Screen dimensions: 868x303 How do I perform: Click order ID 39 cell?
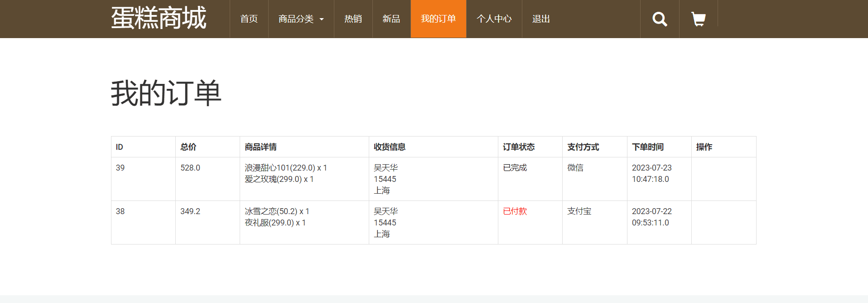[143, 179]
